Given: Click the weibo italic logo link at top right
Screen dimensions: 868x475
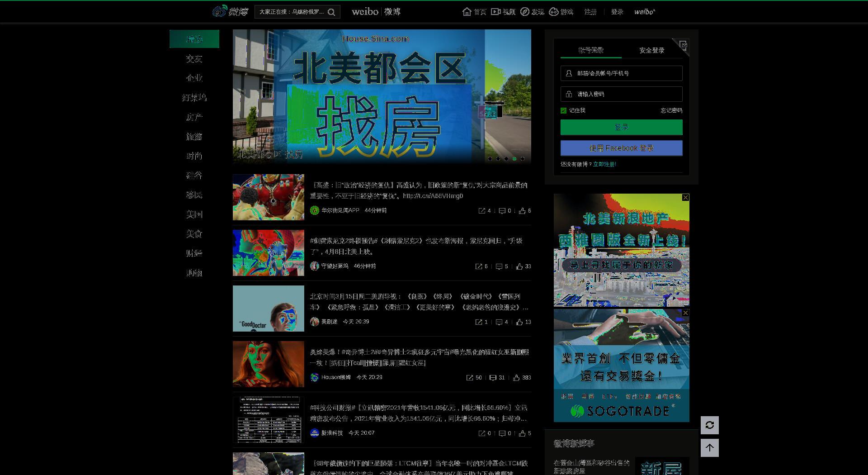Looking at the screenshot, I should point(645,12).
